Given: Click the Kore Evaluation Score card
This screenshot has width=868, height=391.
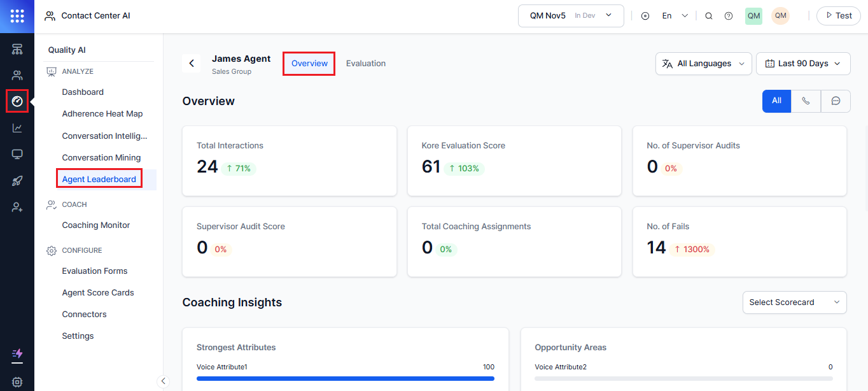Looking at the screenshot, I should click(x=514, y=160).
